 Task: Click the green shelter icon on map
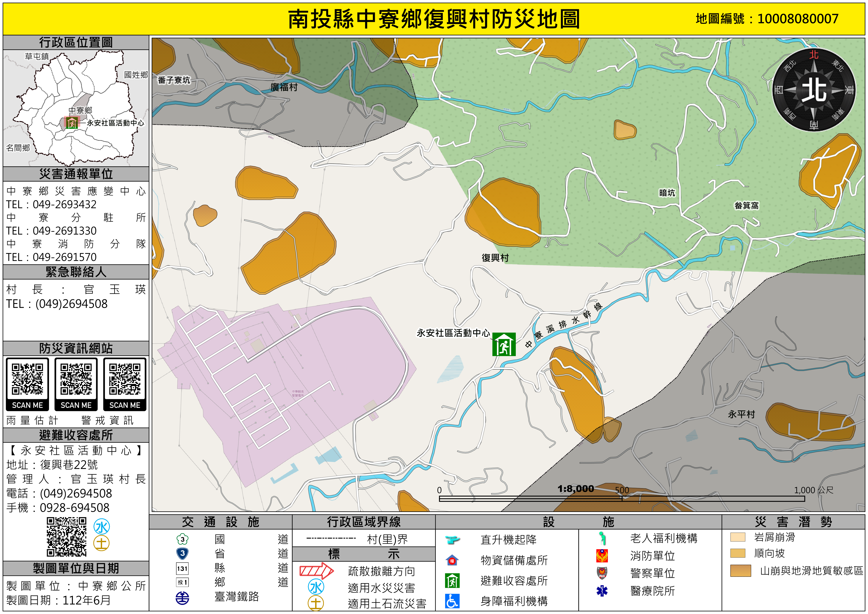pyautogui.click(x=504, y=345)
